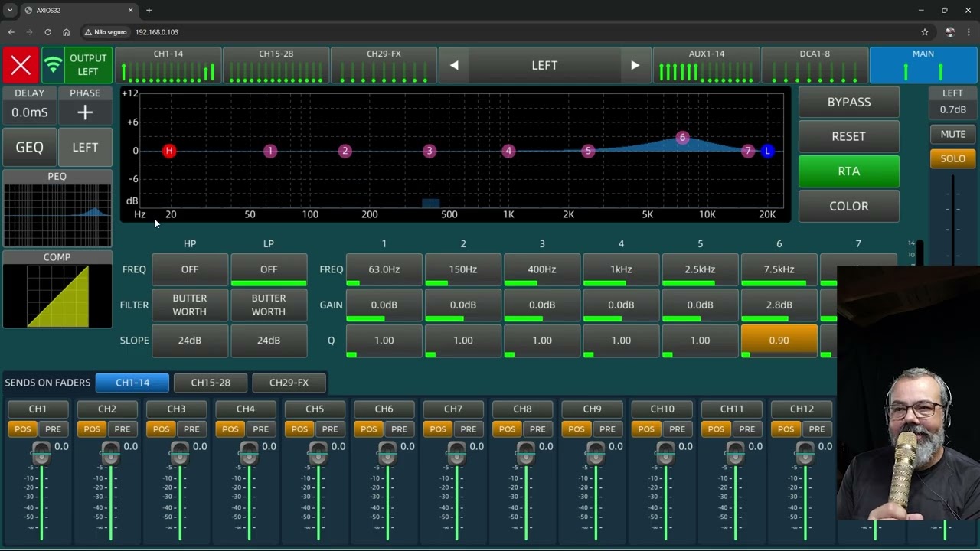Image resolution: width=980 pixels, height=551 pixels.
Task: Set CH1 send to PRE
Action: [53, 429]
